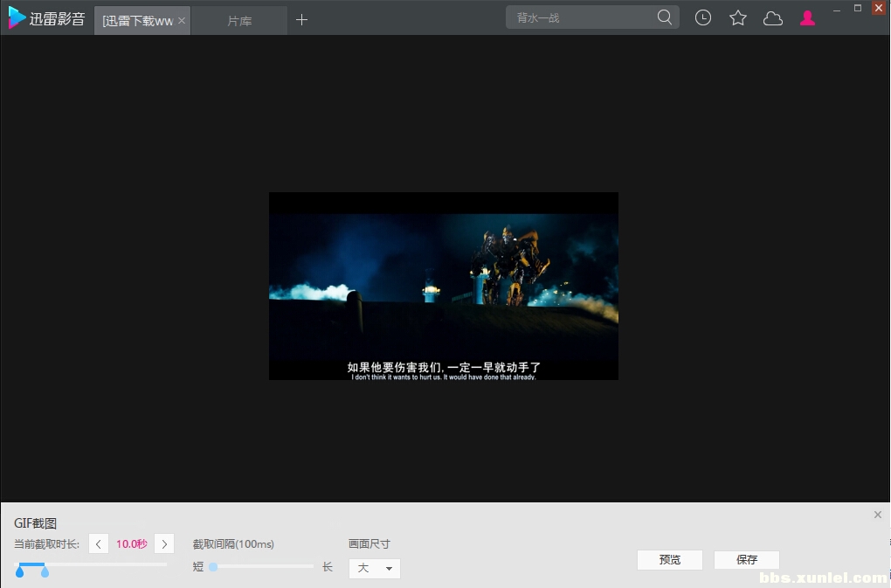This screenshot has height=588, width=891.
Task: Click the 迅雷影音 logo
Action: click(45, 17)
